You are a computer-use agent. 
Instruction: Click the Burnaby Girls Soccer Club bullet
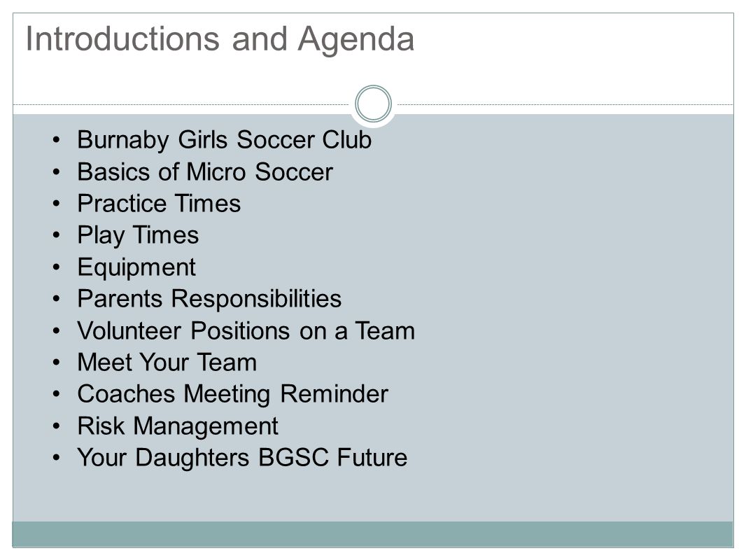(224, 140)
